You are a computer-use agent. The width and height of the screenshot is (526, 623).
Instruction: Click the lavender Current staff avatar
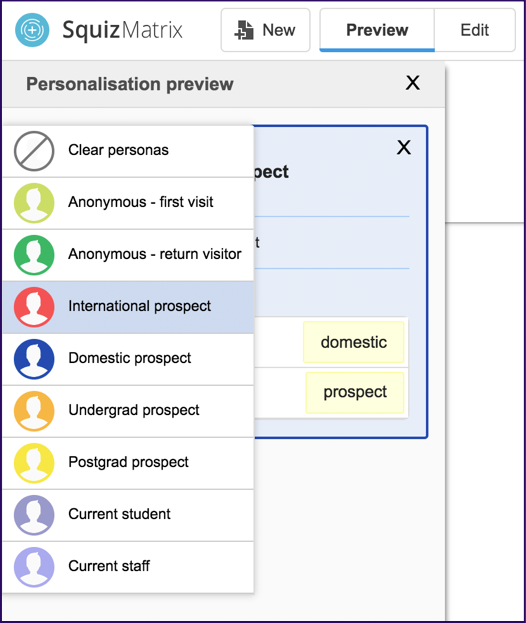pos(34,567)
